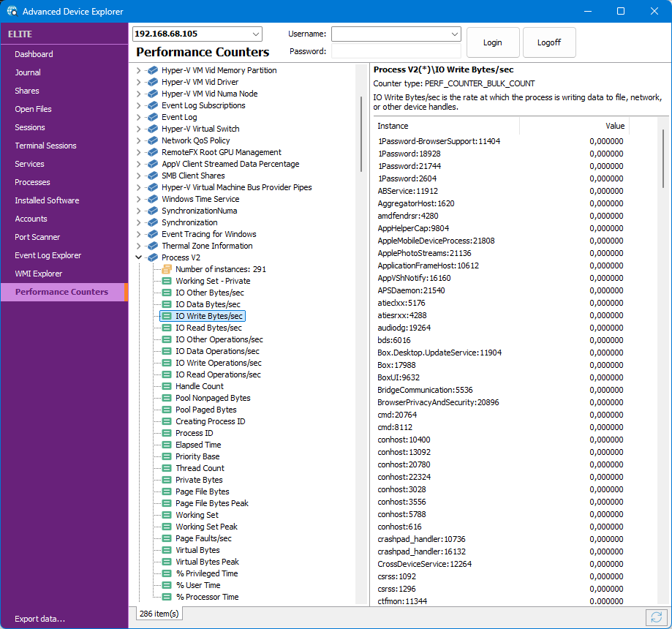The height and width of the screenshot is (629, 672).
Task: Click the IO Read Bytes/sec counter icon
Action: pyautogui.click(x=167, y=328)
